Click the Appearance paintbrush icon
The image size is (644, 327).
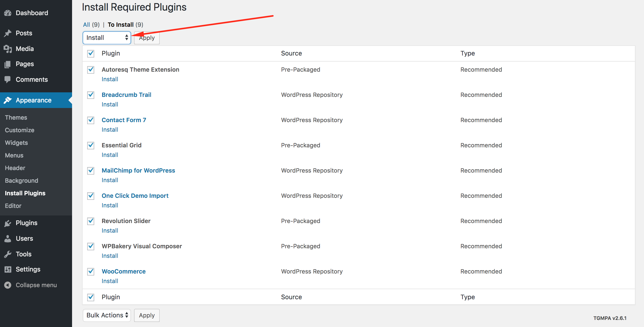8,100
